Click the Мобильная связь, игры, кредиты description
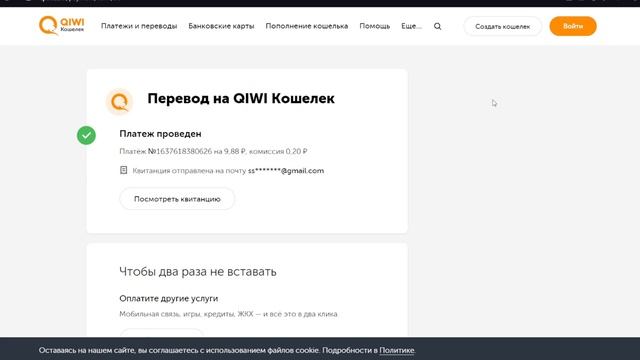 tap(228, 314)
